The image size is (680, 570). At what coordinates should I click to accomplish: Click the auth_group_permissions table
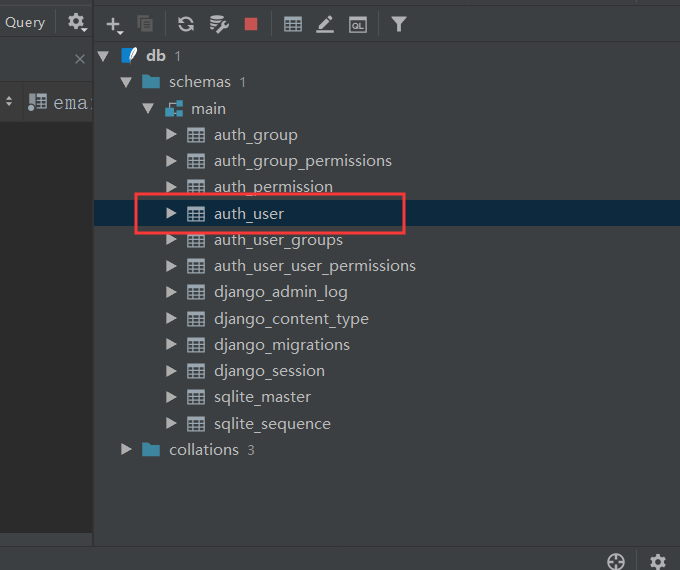[302, 161]
